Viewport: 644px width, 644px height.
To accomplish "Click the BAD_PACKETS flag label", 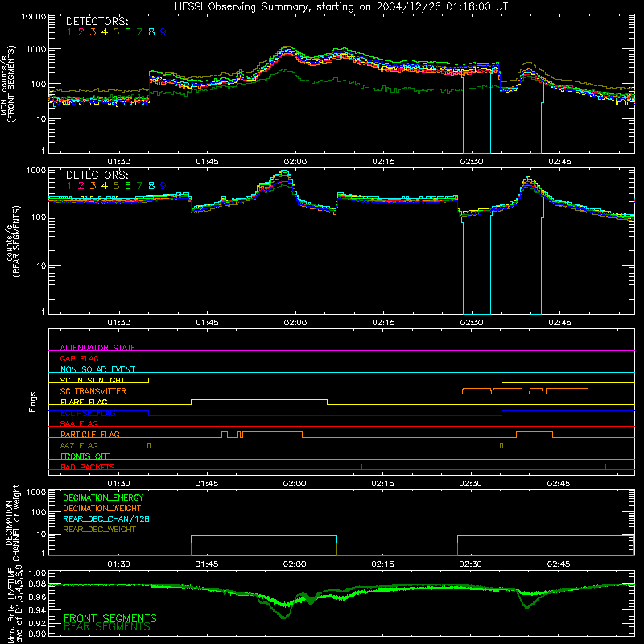I will tap(88, 467).
